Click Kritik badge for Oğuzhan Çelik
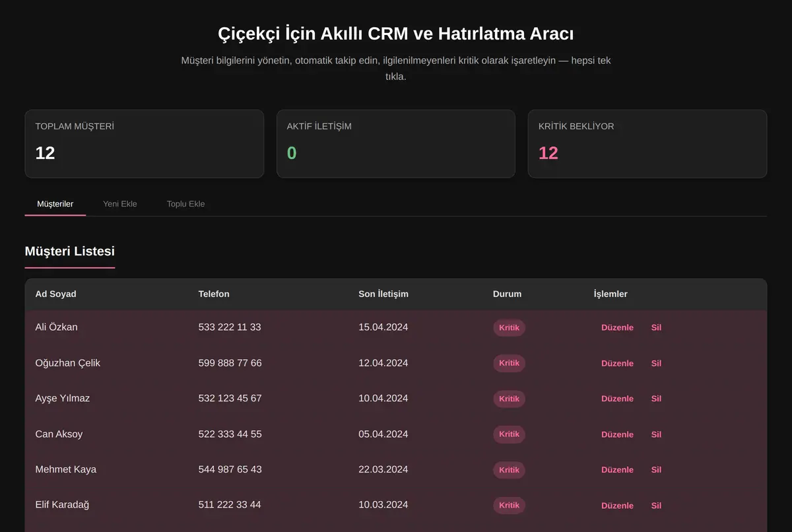 click(x=509, y=363)
